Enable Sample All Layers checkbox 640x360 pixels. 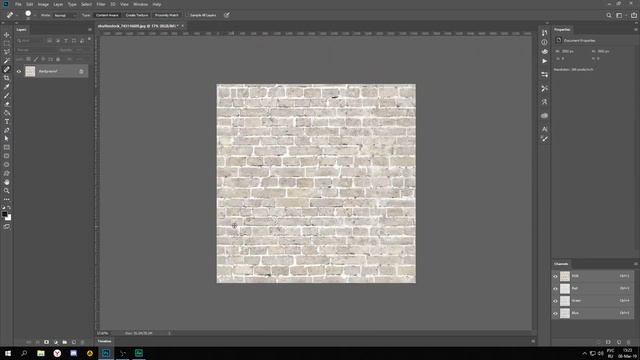coord(188,15)
